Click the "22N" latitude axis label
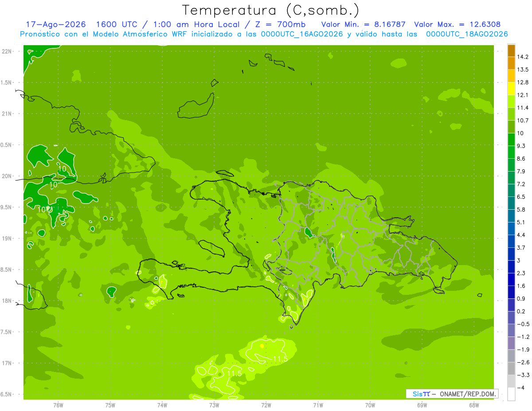This screenshot has width=532, height=411. [x=8, y=51]
